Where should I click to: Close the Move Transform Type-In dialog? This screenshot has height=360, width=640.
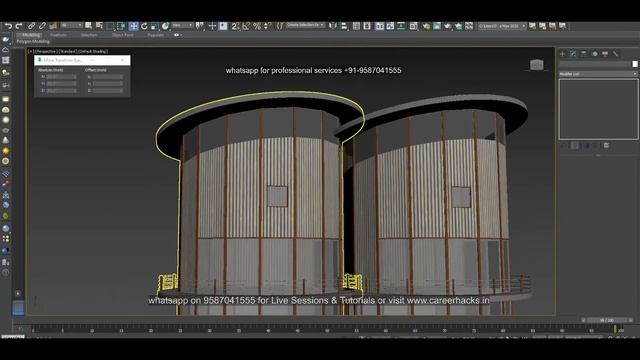(x=123, y=60)
